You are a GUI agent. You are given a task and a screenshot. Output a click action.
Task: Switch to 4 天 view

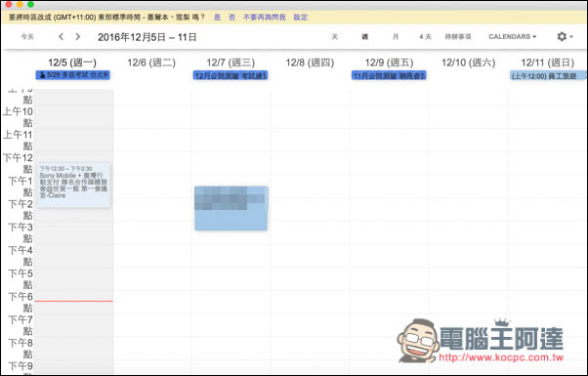pyautogui.click(x=425, y=36)
